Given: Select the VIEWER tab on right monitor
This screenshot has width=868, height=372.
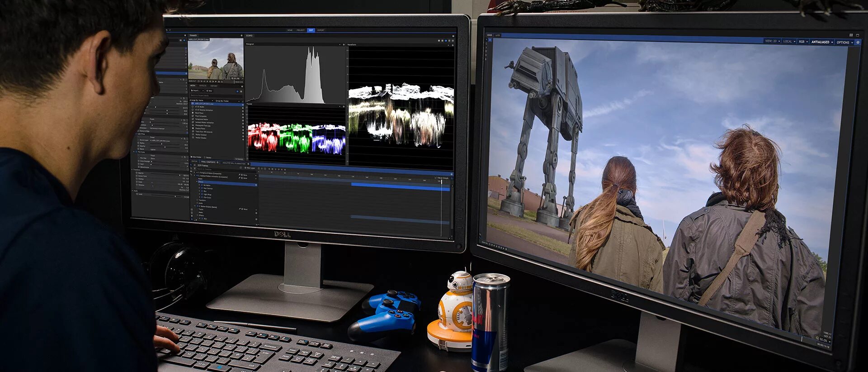Looking at the screenshot, I should 489,35.
